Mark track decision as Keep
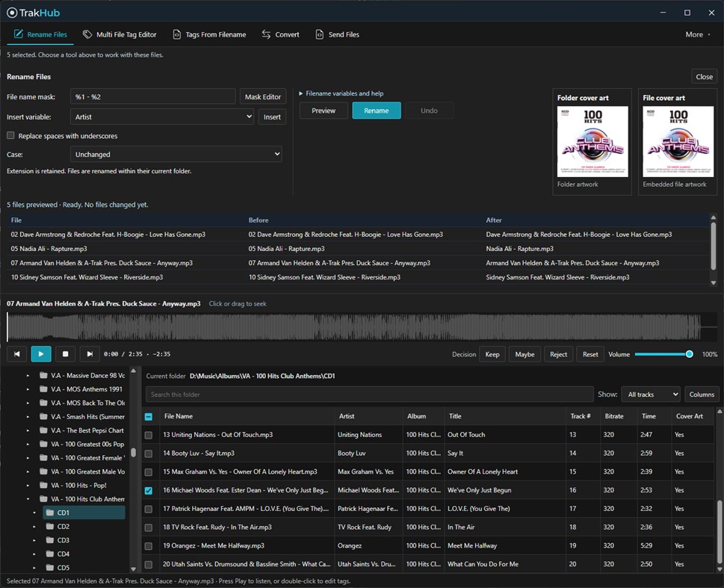This screenshot has width=724, height=588. 492,354
